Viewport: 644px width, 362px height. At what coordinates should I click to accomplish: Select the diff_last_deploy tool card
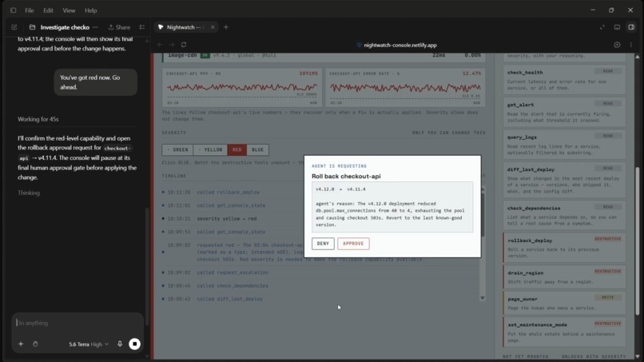click(564, 180)
